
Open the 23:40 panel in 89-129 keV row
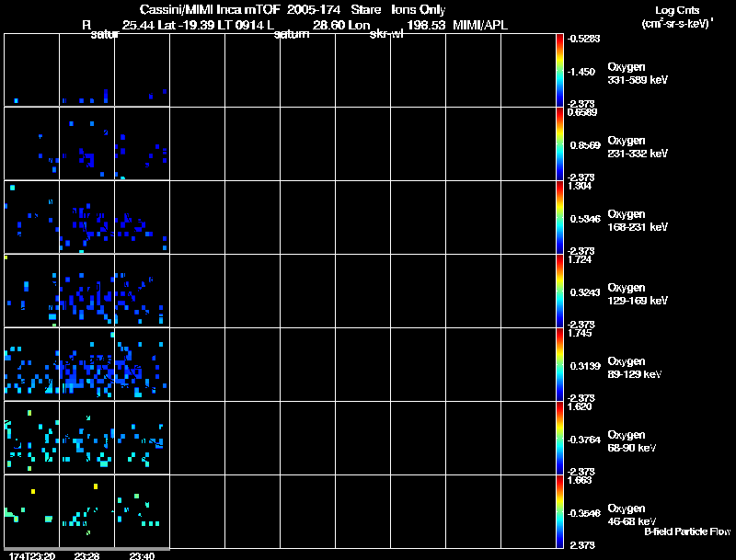pyautogui.click(x=142, y=364)
